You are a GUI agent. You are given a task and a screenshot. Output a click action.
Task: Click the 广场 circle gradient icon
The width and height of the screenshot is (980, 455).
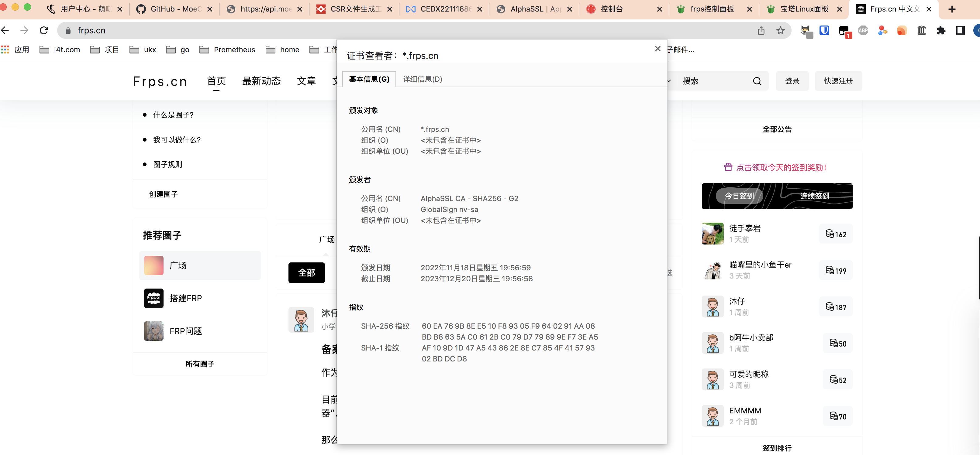click(154, 265)
